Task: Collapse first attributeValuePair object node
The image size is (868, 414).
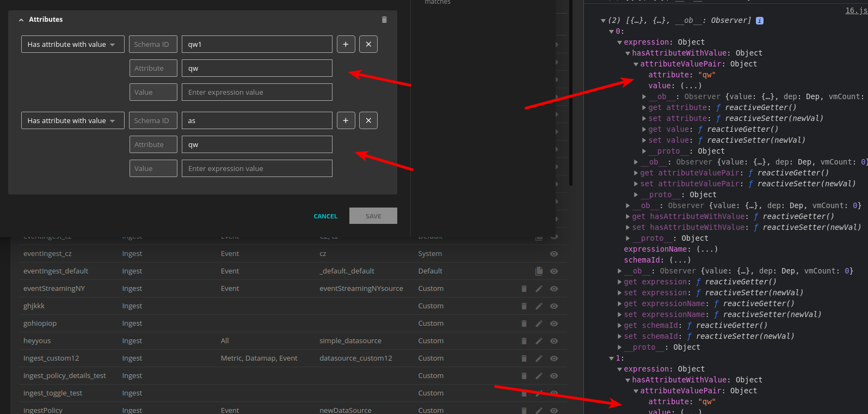Action: tap(636, 64)
